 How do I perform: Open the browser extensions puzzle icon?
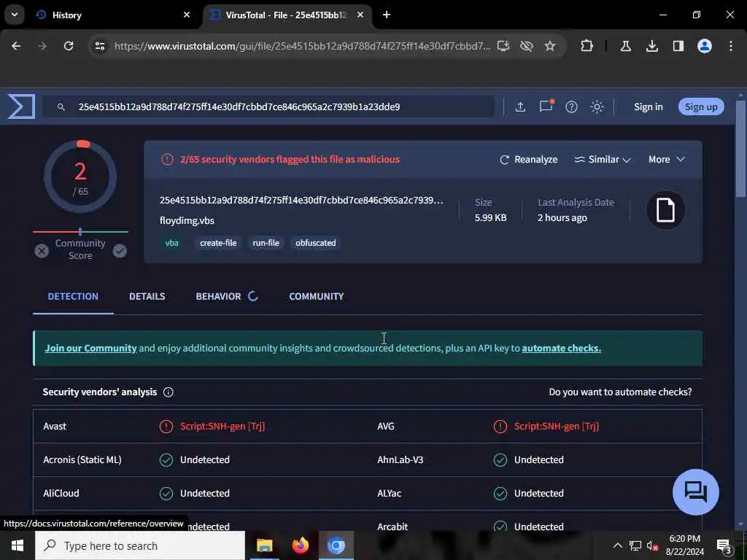[x=587, y=46]
